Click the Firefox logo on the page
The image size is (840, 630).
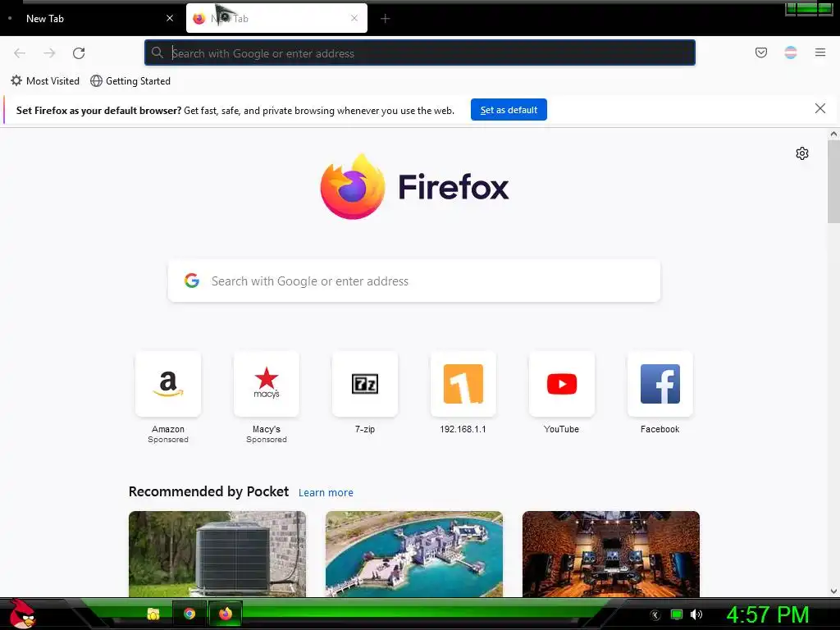pyautogui.click(x=414, y=186)
